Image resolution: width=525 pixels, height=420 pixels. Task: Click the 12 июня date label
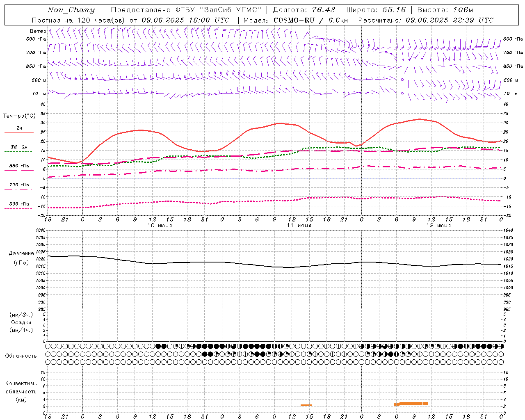(439, 225)
